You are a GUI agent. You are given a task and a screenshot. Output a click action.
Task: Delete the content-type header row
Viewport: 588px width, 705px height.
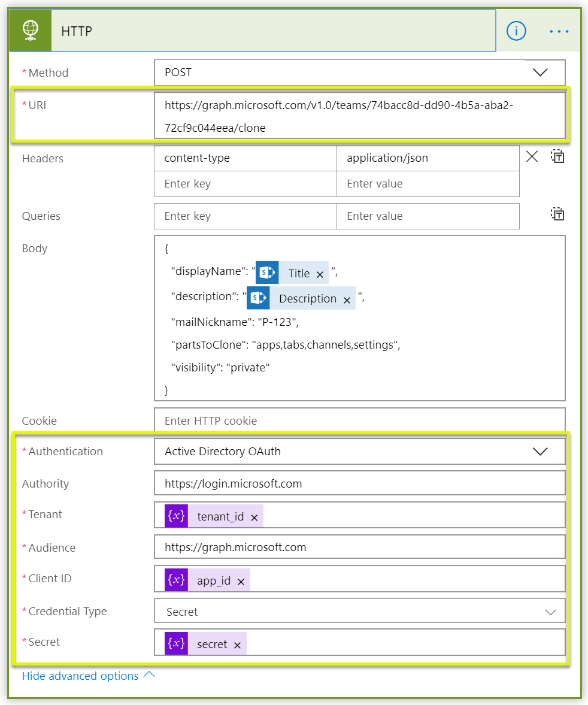point(532,156)
